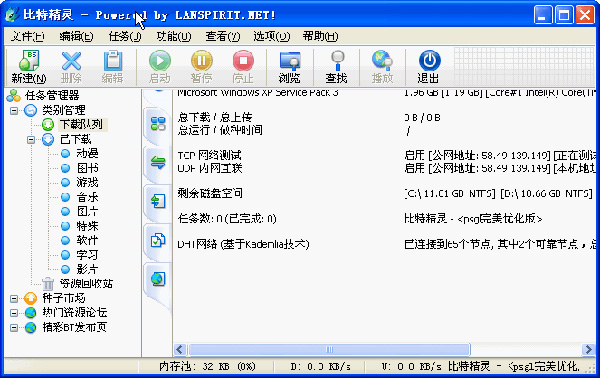Screen dimensions: 600x378
Task: Select the globe icon in vertical tab strip
Action: tap(158, 279)
